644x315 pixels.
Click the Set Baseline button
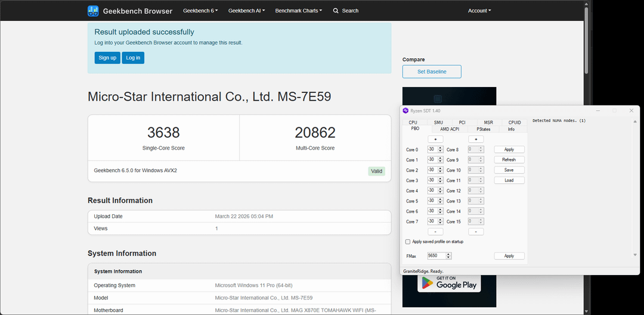coord(432,71)
